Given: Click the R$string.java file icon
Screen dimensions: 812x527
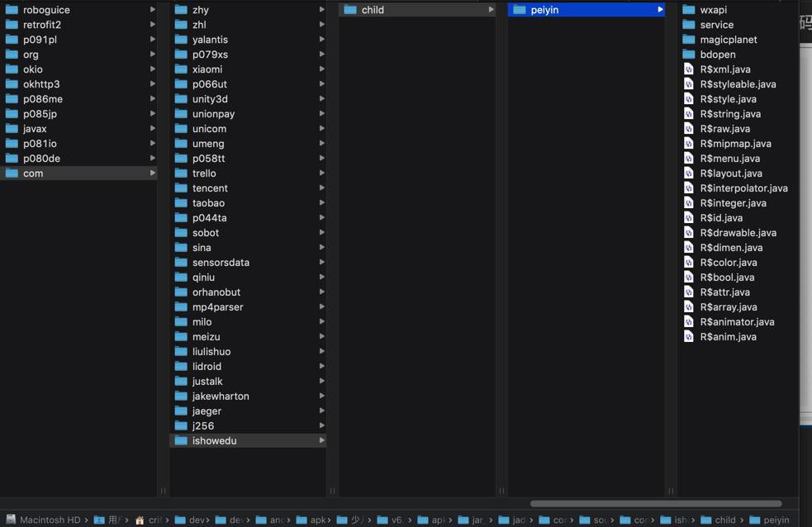Looking at the screenshot, I should click(689, 114).
